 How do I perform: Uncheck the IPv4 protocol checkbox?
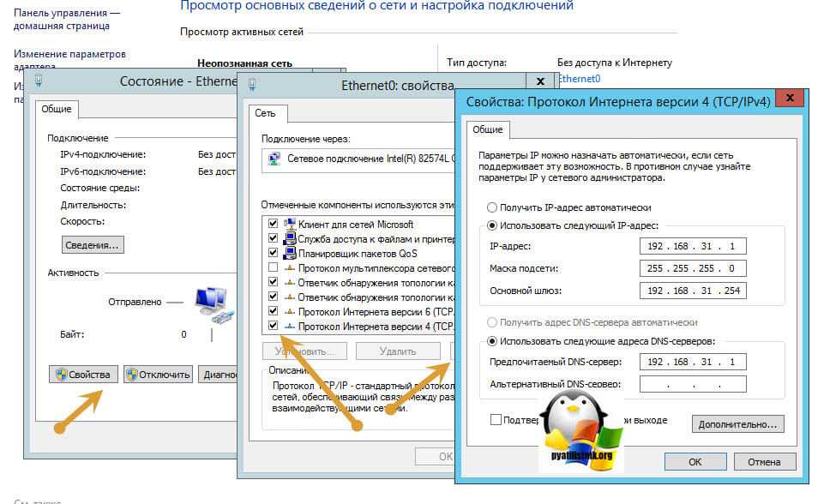[x=273, y=327]
